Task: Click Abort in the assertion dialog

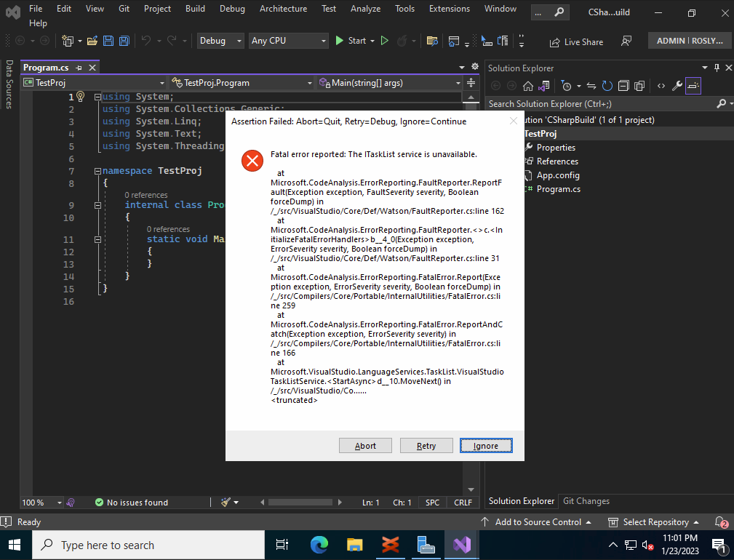Action: 365,446
